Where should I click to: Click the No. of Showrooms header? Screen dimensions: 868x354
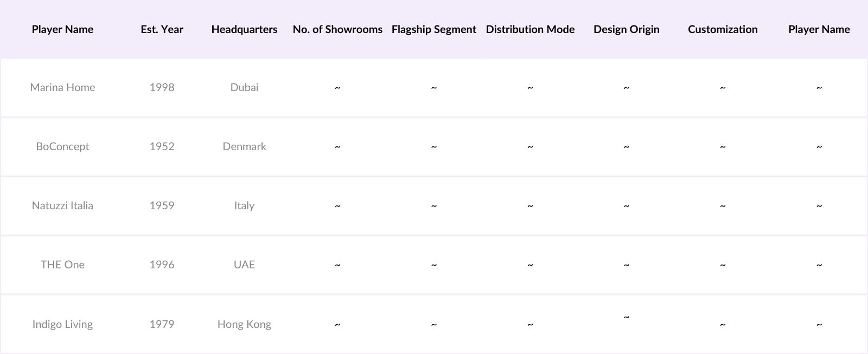[337, 29]
